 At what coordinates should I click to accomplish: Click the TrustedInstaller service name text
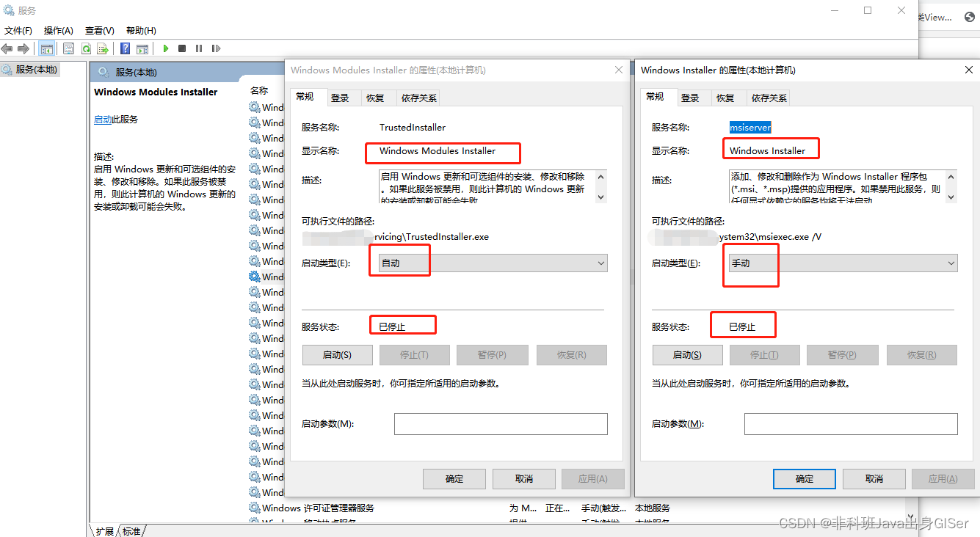click(413, 127)
